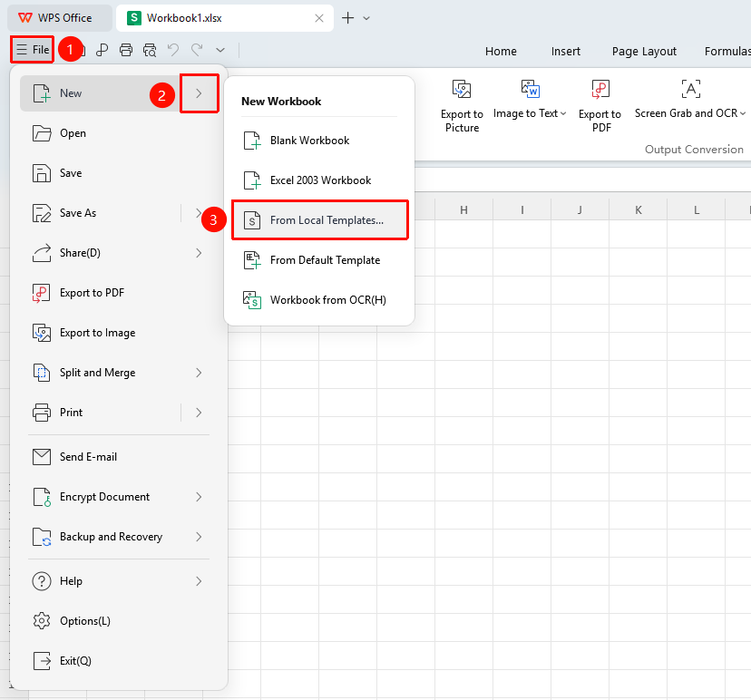Add a new document tab with plus

tap(347, 18)
